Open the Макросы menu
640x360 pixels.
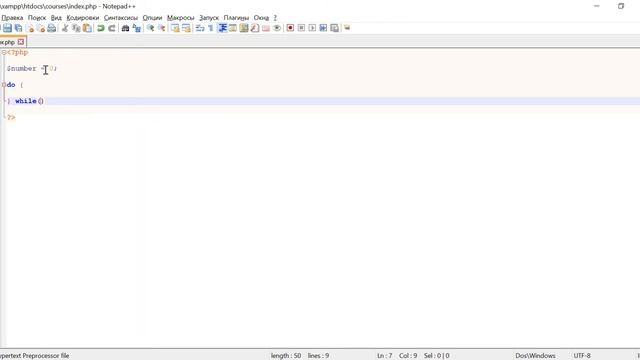(x=180, y=18)
